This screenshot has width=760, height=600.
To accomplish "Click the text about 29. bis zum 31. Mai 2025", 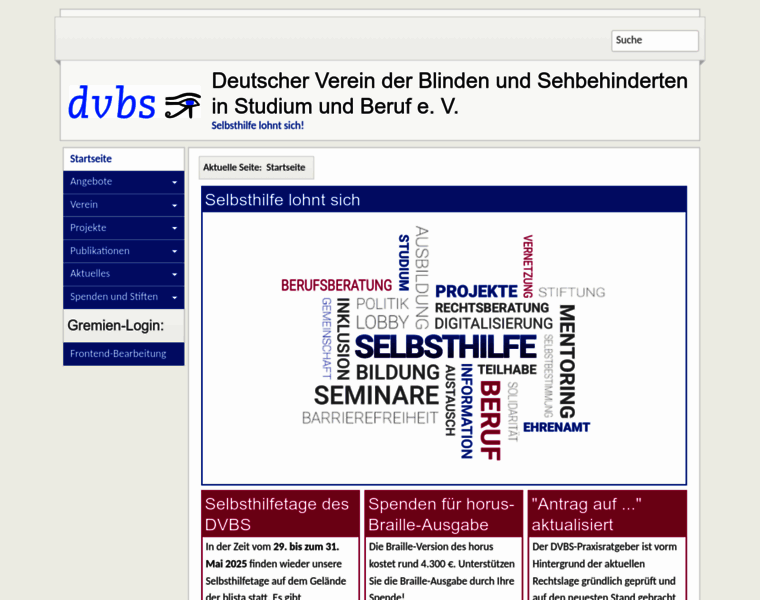I will click(x=276, y=572).
